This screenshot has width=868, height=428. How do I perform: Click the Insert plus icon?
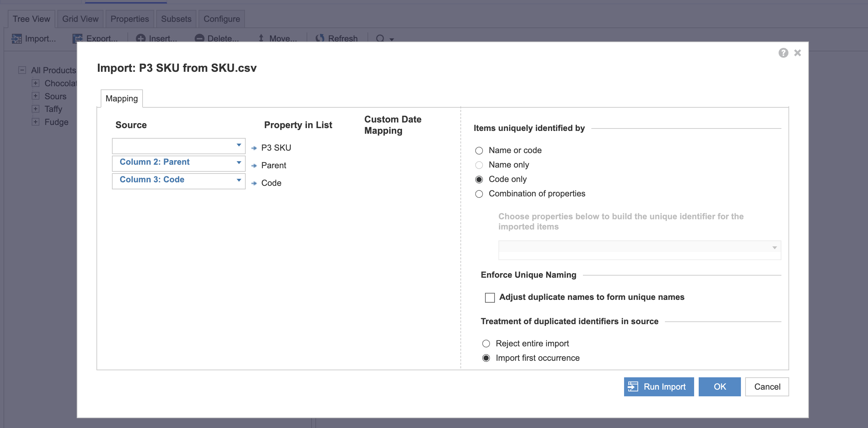pos(140,38)
